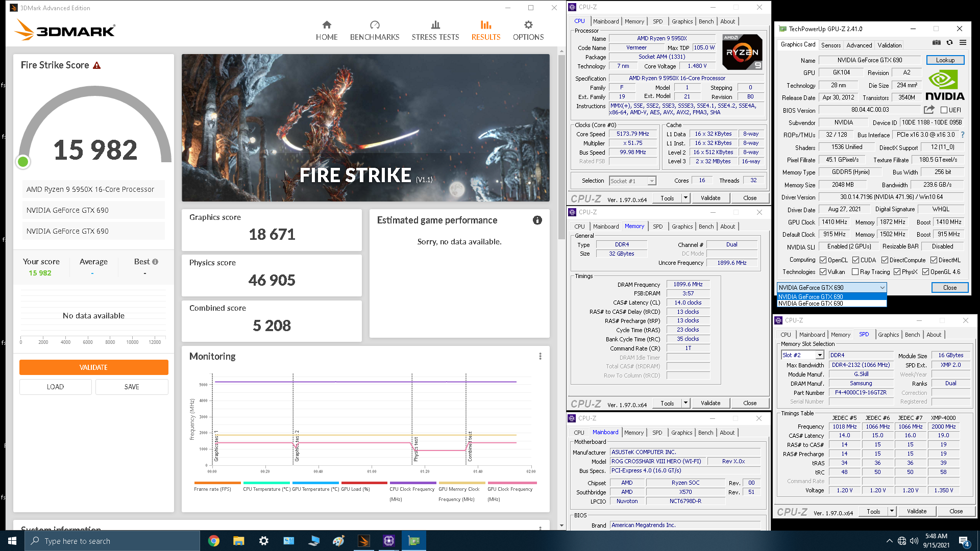Click the LOAD button in 3DMark
This screenshot has width=980, height=551.
tap(55, 387)
